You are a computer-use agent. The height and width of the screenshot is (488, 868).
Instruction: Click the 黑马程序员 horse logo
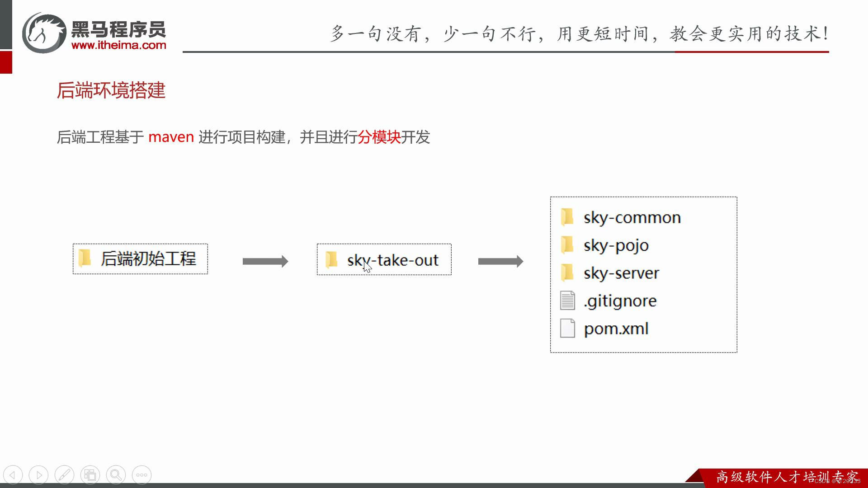pyautogui.click(x=44, y=33)
